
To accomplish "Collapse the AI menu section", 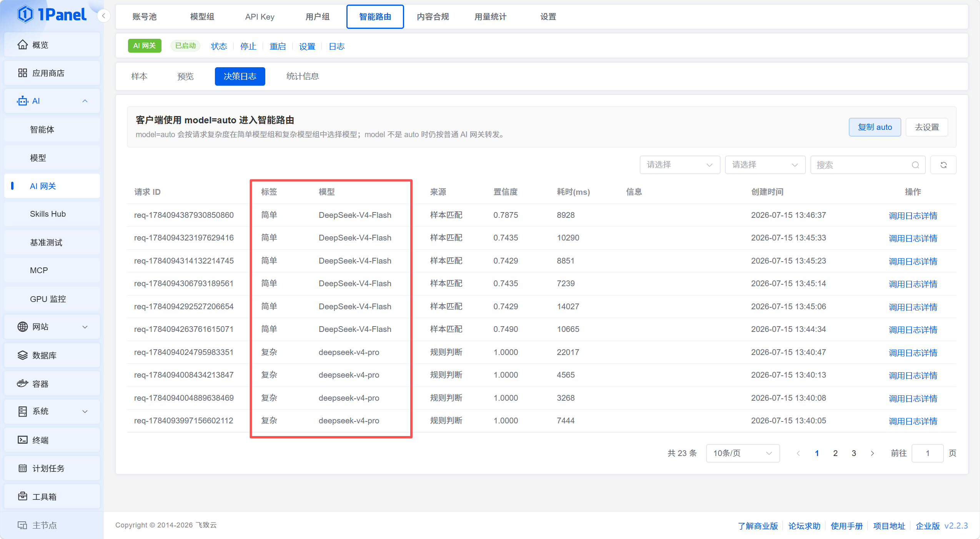I will click(x=85, y=101).
